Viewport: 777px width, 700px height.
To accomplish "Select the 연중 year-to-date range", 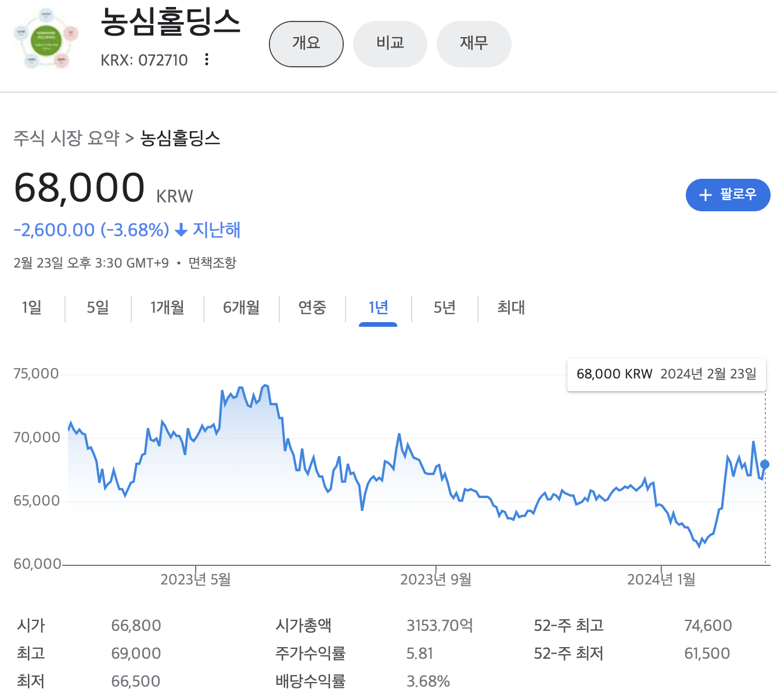I will click(312, 308).
